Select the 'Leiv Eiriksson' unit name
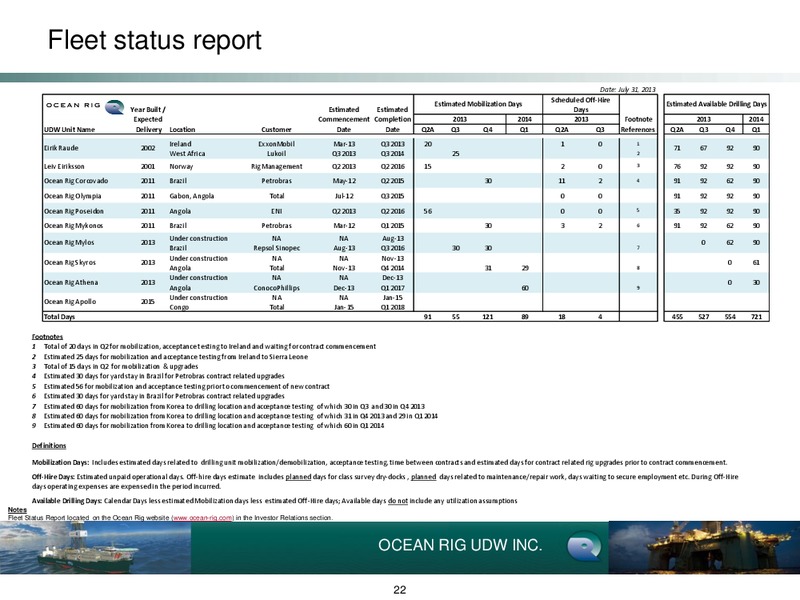The width and height of the screenshot is (800, 600). pyautogui.click(x=64, y=166)
